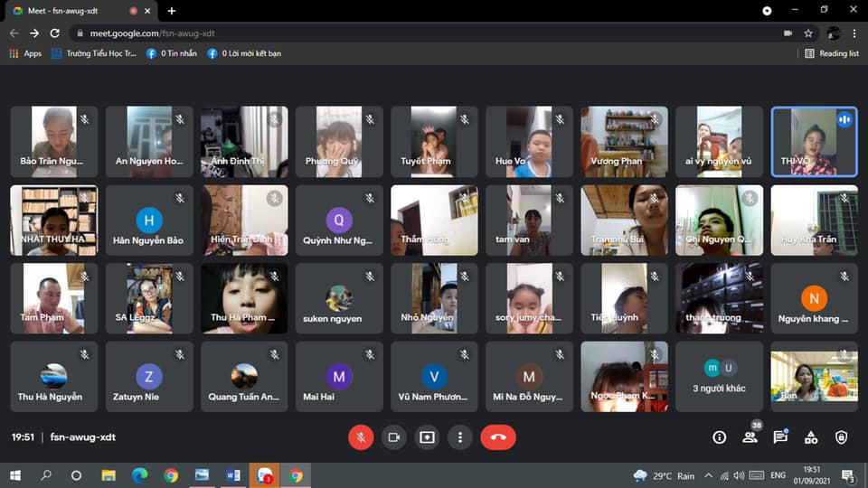868x488 pixels.
Task: Open Windows Start menu
Action: (x=15, y=475)
